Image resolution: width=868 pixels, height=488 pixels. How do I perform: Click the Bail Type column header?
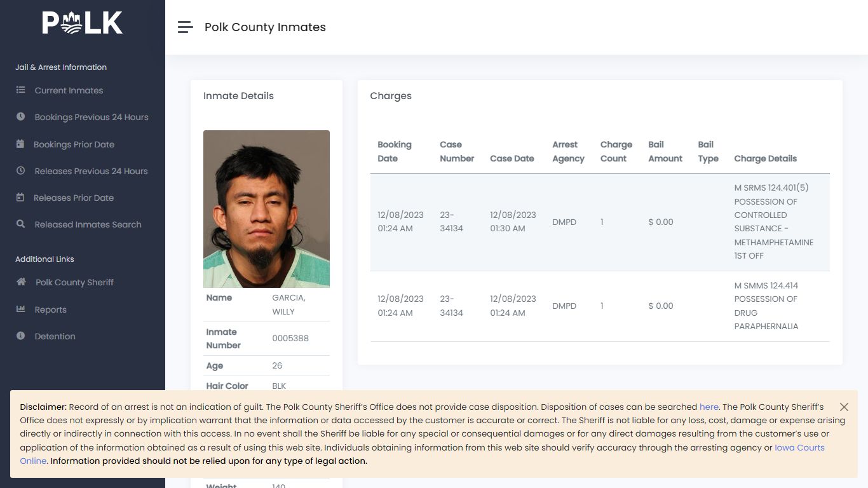point(708,151)
